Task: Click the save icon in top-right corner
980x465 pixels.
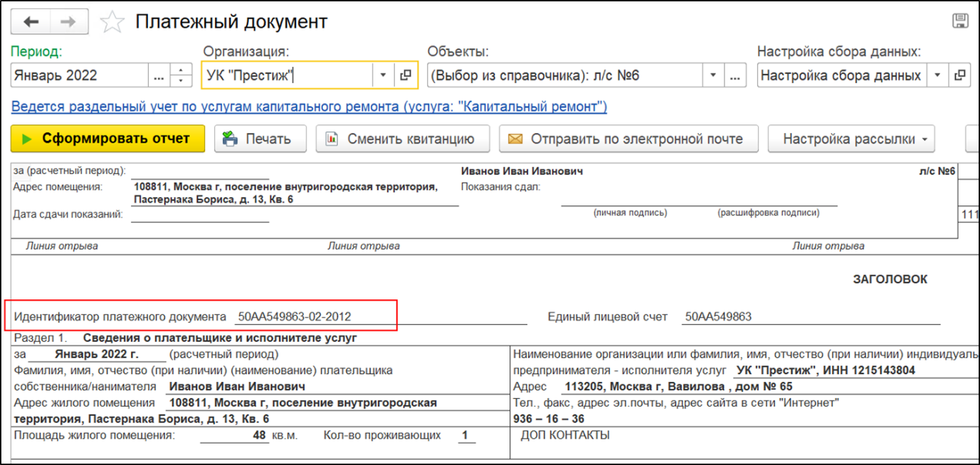Action: coord(959,21)
